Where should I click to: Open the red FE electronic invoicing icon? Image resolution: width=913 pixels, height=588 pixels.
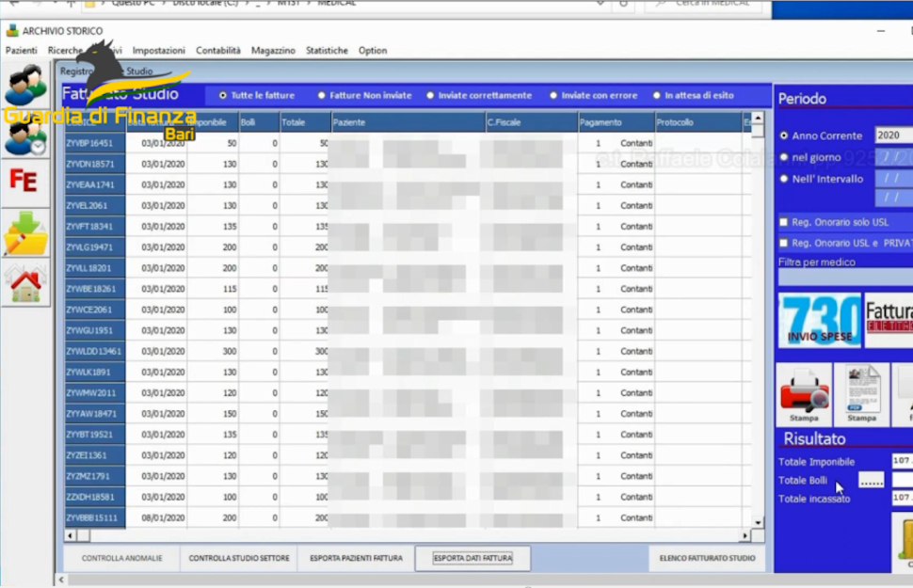pos(24,181)
